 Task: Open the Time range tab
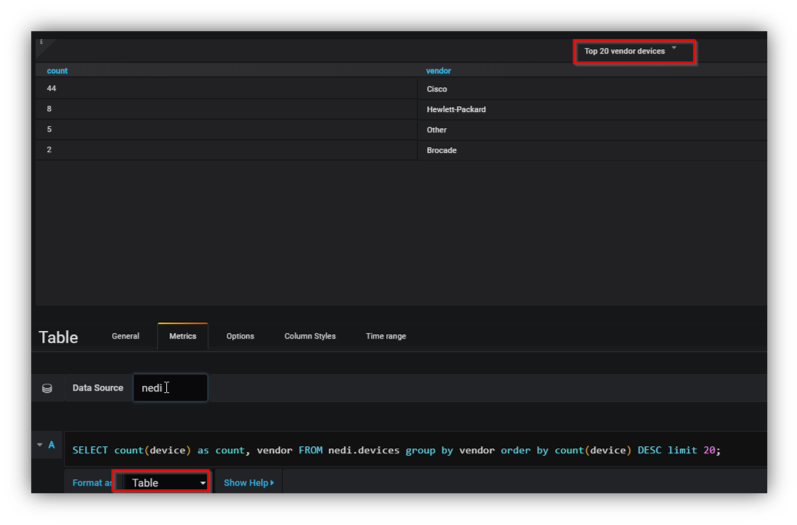[x=386, y=336]
